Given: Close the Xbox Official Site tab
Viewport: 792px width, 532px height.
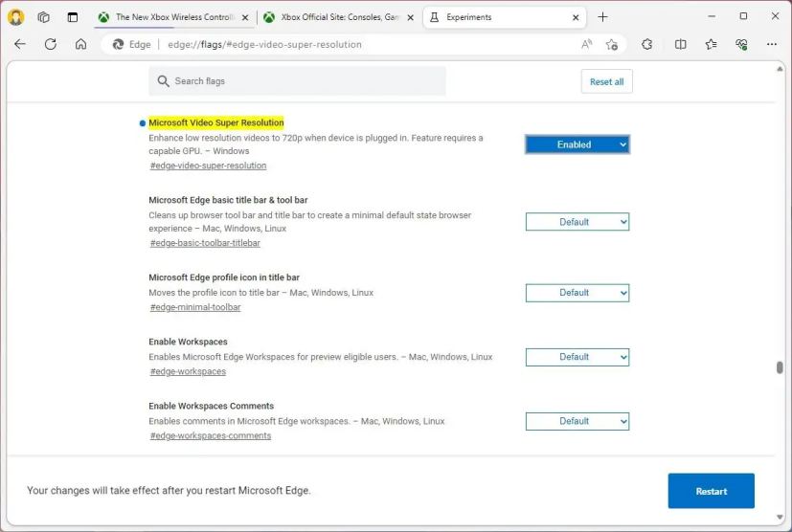Looking at the screenshot, I should click(x=411, y=17).
